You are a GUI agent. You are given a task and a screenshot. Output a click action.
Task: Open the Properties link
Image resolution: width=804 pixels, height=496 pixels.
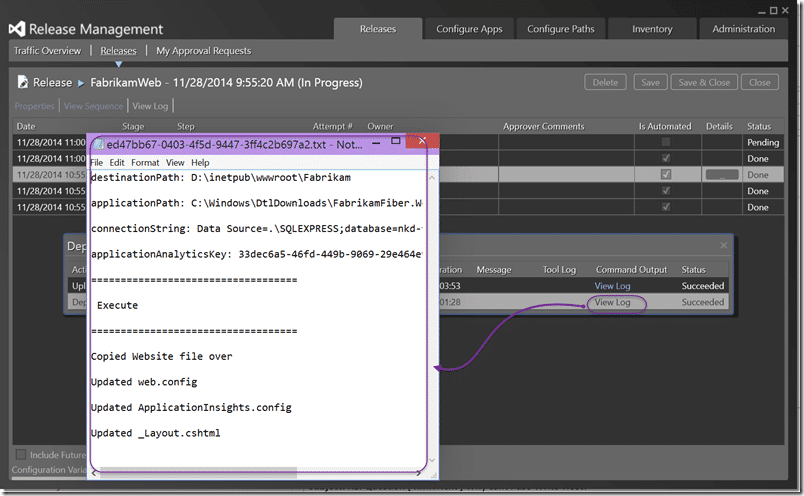tap(34, 106)
